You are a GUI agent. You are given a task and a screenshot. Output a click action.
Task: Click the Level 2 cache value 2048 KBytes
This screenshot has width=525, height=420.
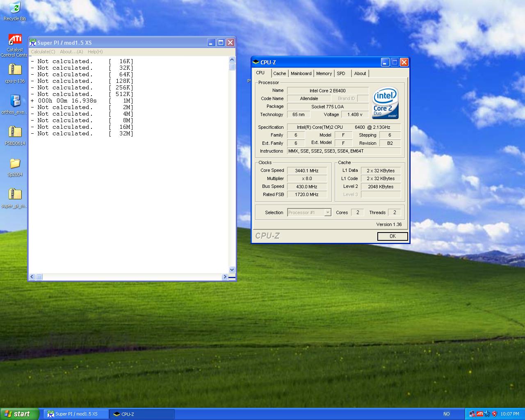381,187
